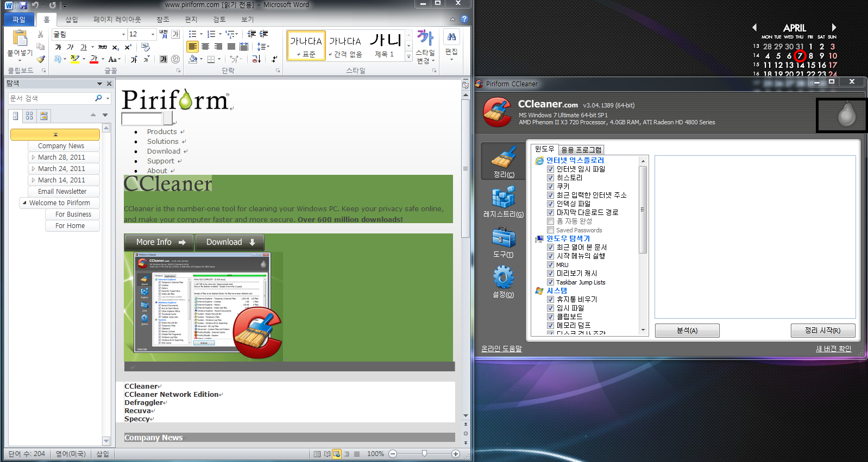868x462 pixels.
Task: Browse headings view in navigation pane
Action: click(x=16, y=116)
